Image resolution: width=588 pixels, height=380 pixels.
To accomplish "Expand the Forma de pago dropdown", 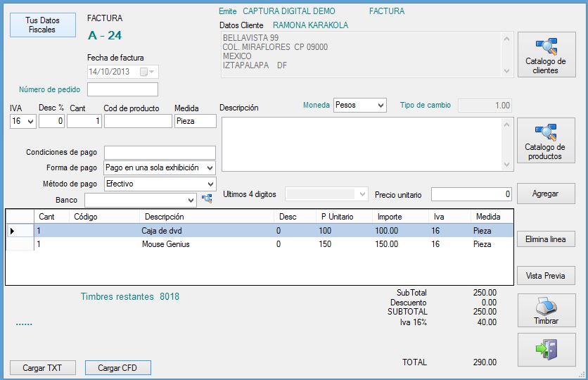I will click(210, 168).
